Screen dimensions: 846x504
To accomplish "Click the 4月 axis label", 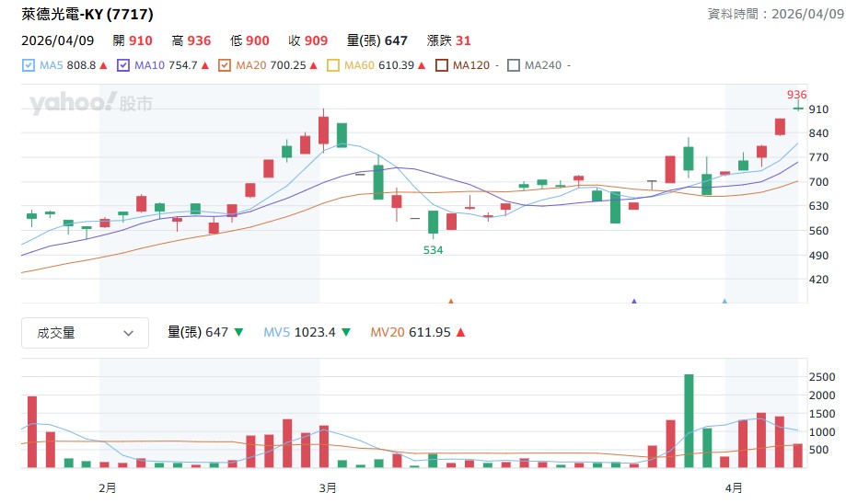I will pyautogui.click(x=734, y=487).
